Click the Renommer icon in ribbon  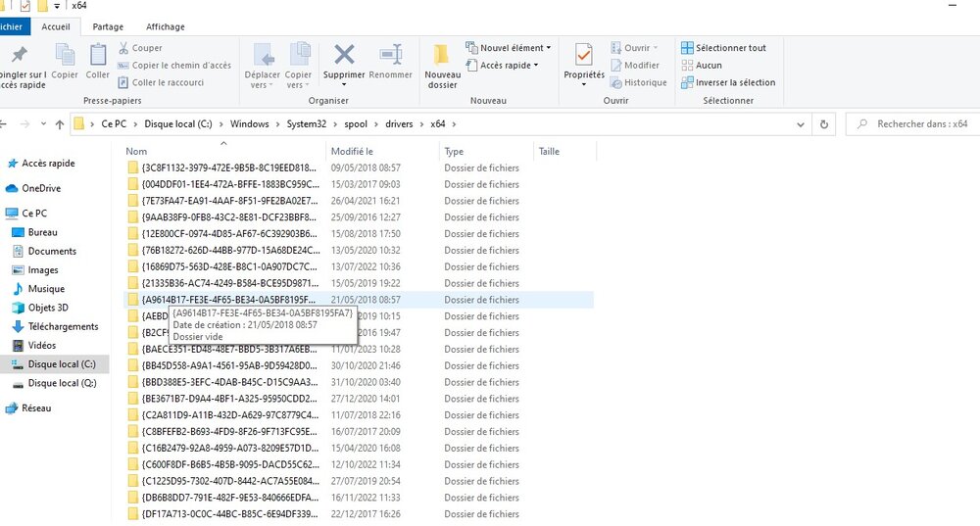[391, 55]
